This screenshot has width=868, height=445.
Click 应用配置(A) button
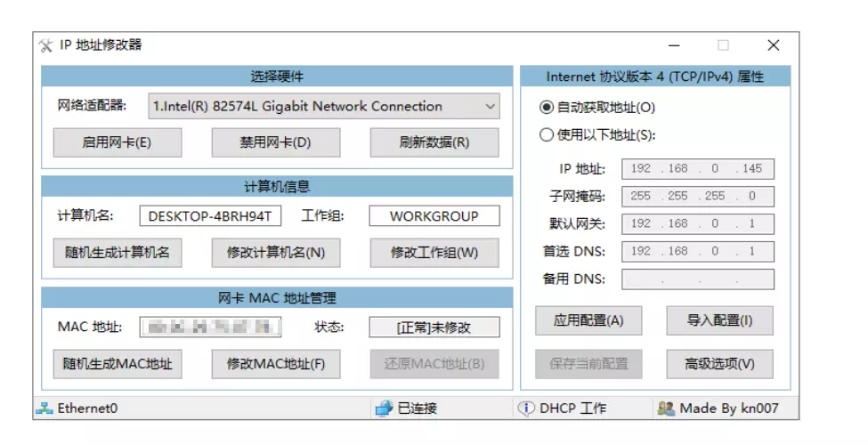click(x=588, y=320)
